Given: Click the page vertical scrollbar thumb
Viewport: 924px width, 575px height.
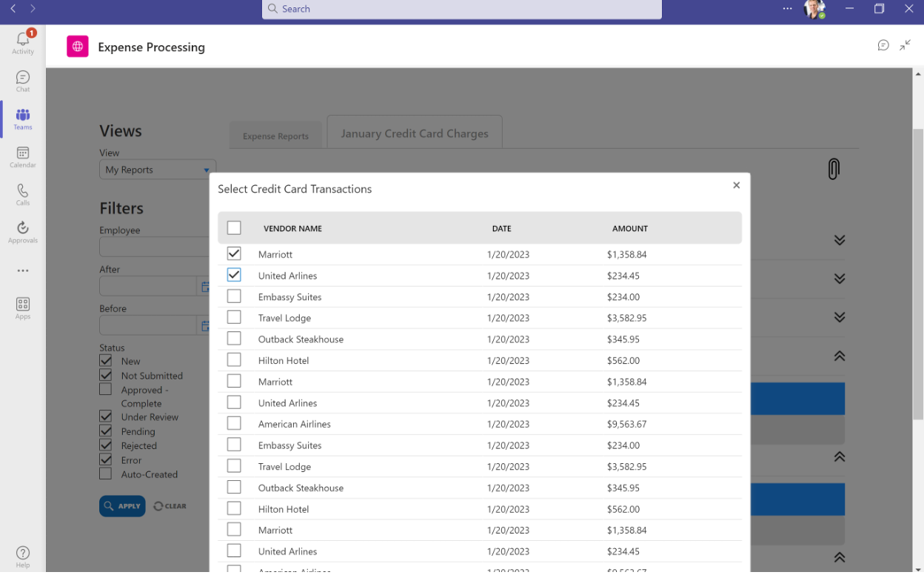Looking at the screenshot, I should [x=918, y=274].
